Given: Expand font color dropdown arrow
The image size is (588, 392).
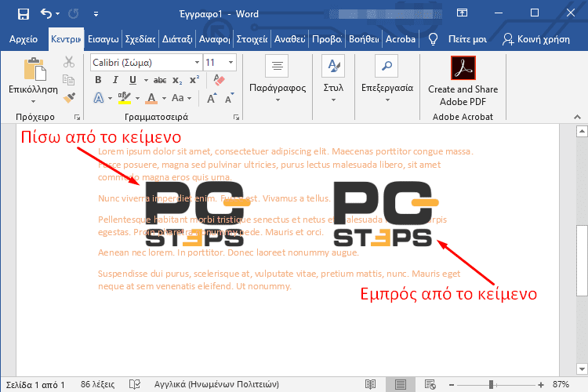Looking at the screenshot, I should pos(165,99).
